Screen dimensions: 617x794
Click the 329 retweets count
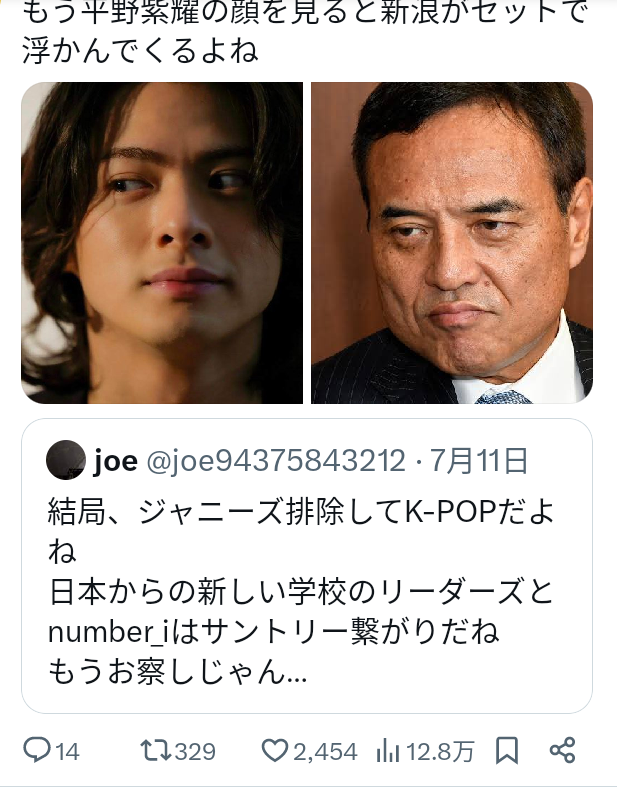coord(195,751)
